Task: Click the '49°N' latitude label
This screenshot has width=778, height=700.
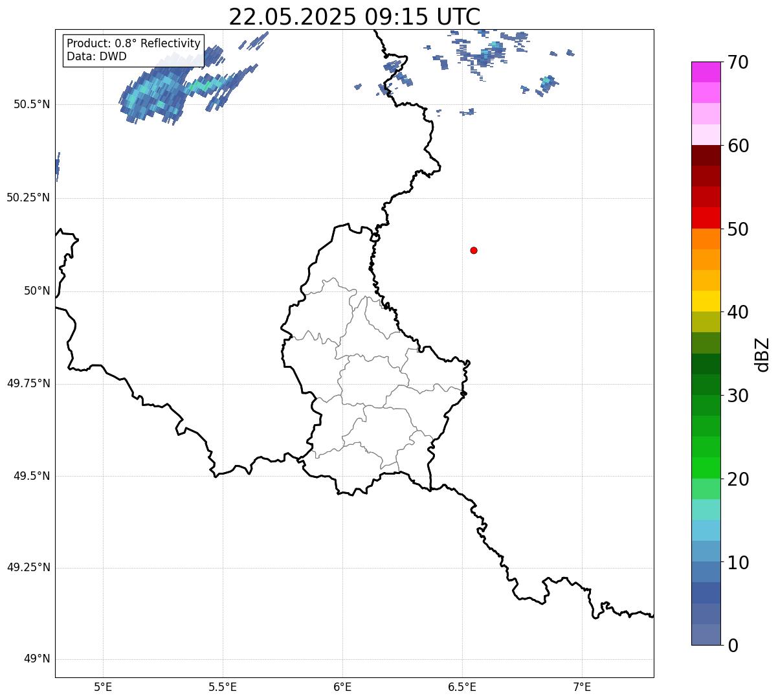Action: coord(38,659)
